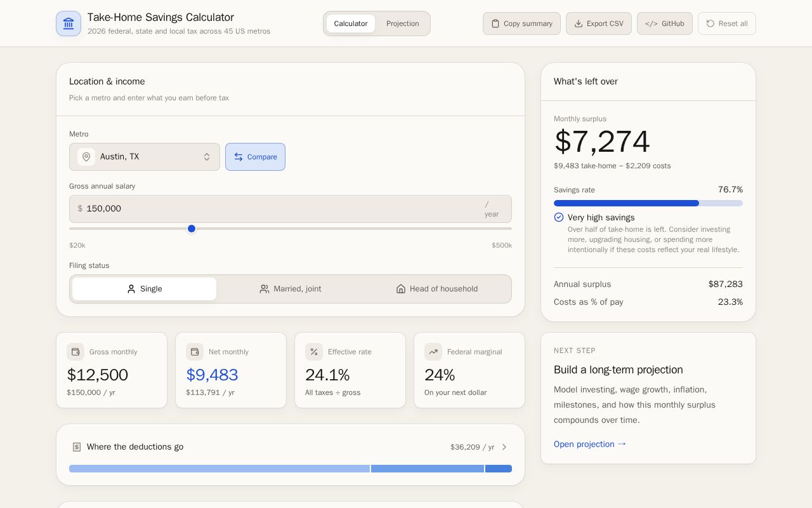
Task: Click the Monthly surplus amount $7,274
Action: pos(602,141)
